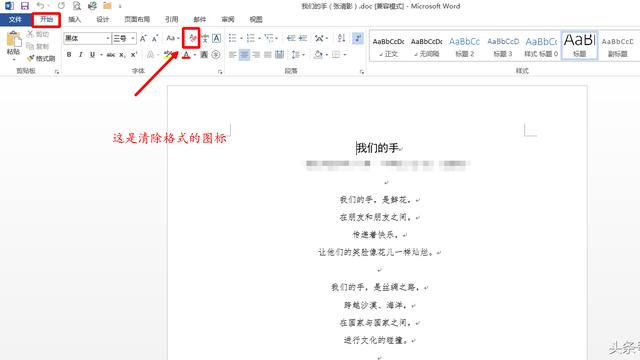Toggle superscript formatting

click(134, 55)
